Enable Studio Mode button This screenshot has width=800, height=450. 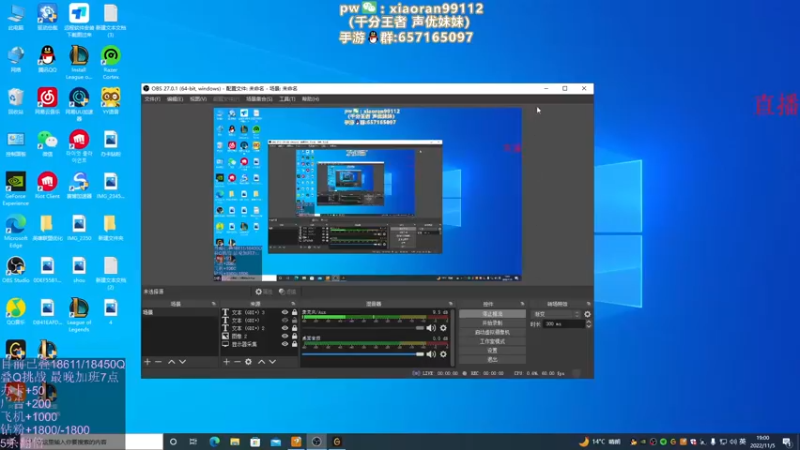[x=492, y=341]
